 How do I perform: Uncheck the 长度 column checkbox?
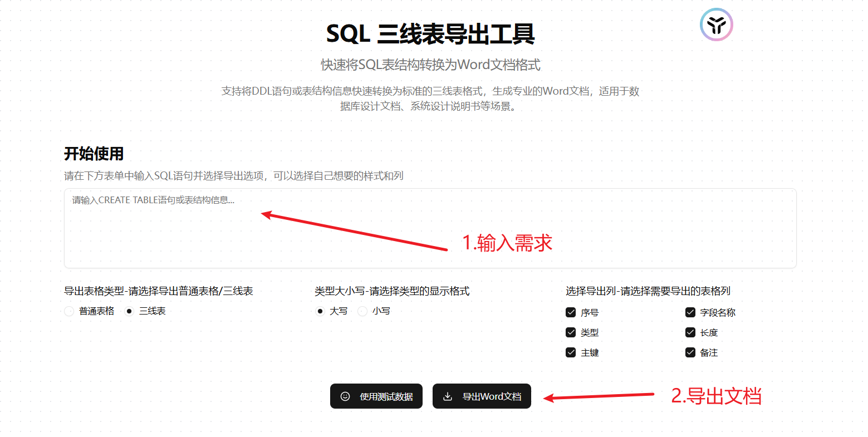pyautogui.click(x=690, y=332)
